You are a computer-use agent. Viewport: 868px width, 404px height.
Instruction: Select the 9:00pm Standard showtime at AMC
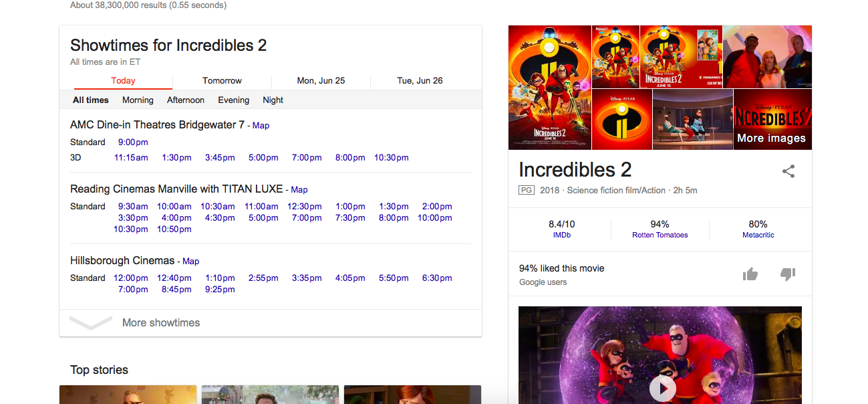(133, 142)
